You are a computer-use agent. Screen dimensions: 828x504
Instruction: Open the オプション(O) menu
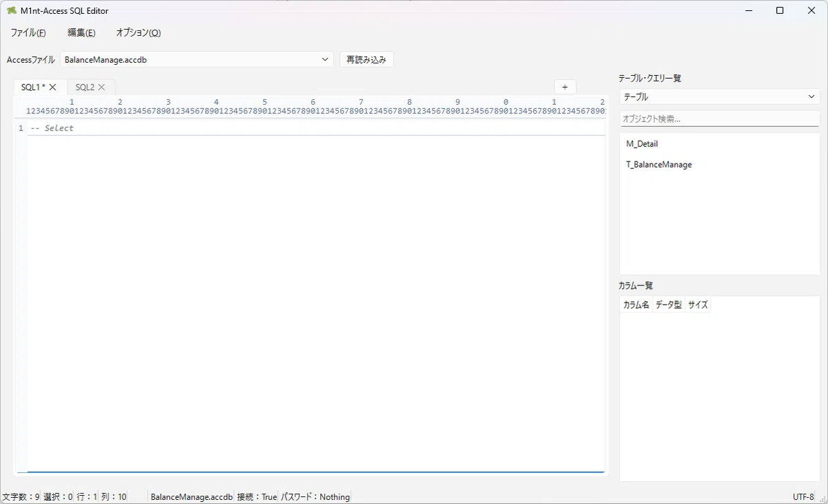tap(138, 32)
